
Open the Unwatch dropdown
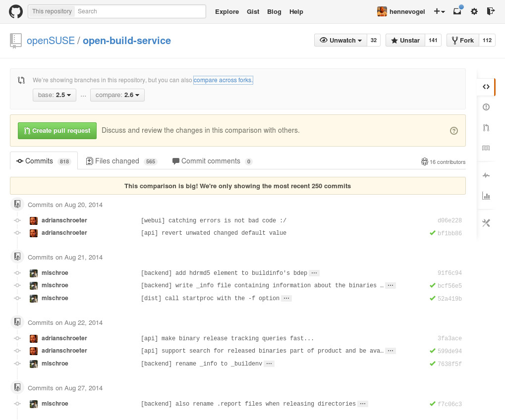(x=341, y=41)
